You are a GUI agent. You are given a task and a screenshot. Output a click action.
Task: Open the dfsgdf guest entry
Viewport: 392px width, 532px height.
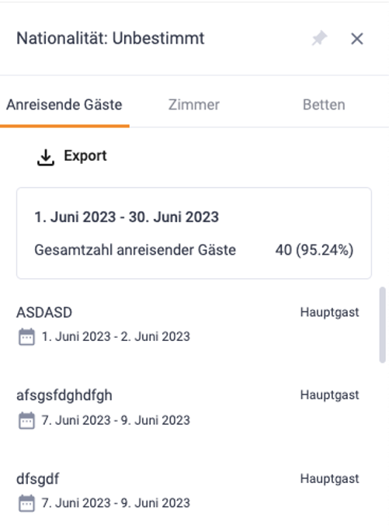pyautogui.click(x=188, y=491)
